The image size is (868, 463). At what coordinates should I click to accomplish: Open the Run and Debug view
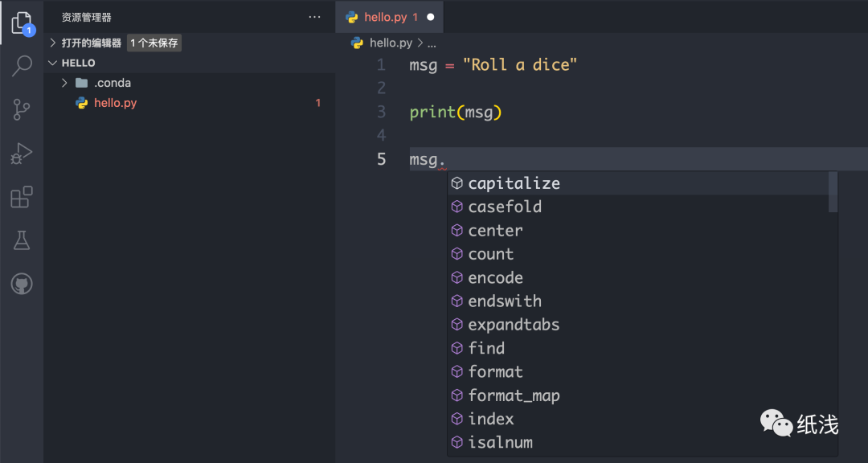point(21,153)
